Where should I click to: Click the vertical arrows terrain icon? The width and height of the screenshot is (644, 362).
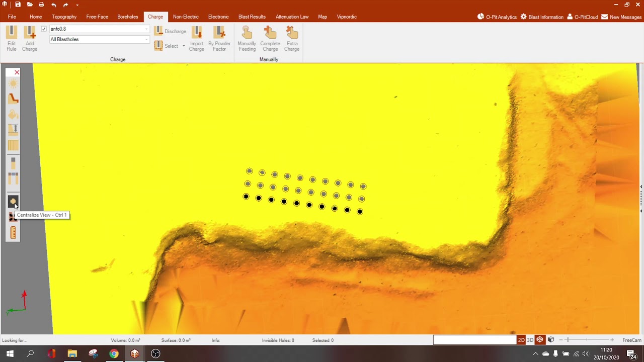click(13, 130)
